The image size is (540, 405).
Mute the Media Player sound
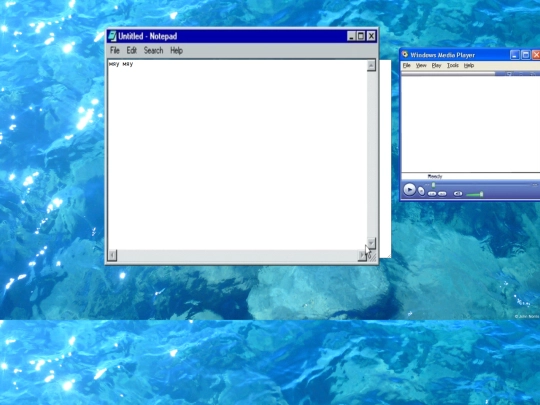458,194
